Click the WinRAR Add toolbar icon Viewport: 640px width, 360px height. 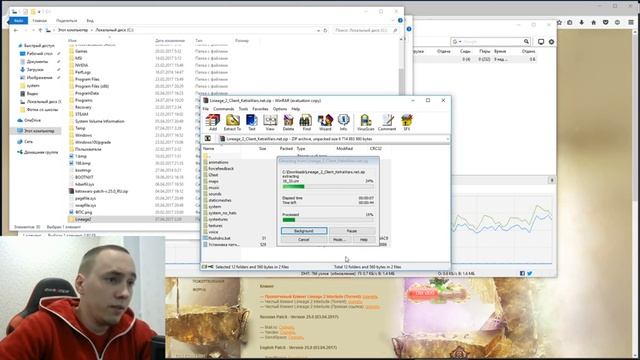click(x=213, y=122)
